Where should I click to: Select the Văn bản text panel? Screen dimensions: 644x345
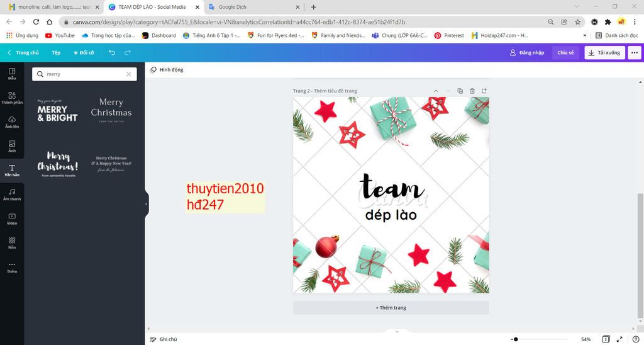coord(12,171)
